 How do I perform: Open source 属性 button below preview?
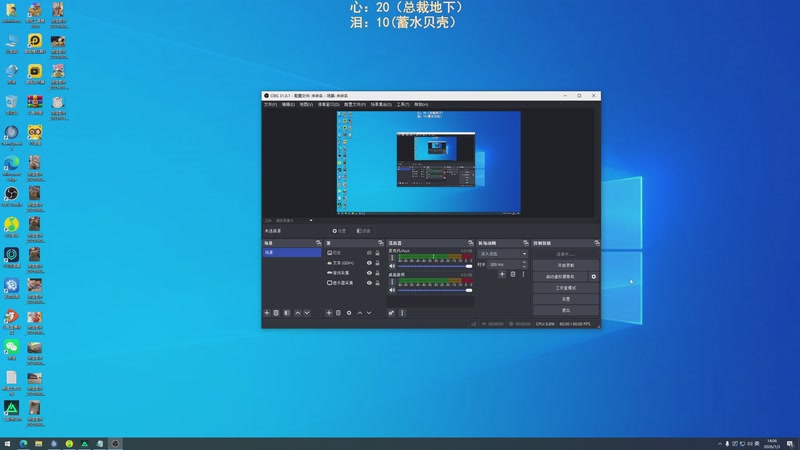click(x=339, y=231)
